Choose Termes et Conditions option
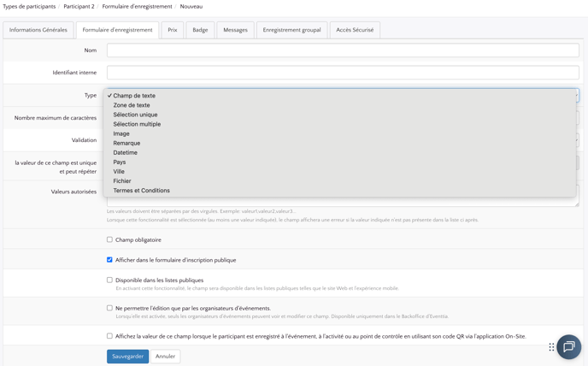 [141, 191]
